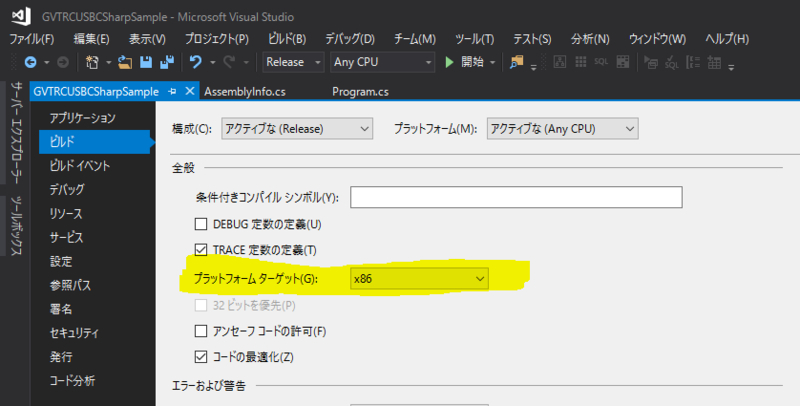Select the サービス properties page

coord(66,237)
